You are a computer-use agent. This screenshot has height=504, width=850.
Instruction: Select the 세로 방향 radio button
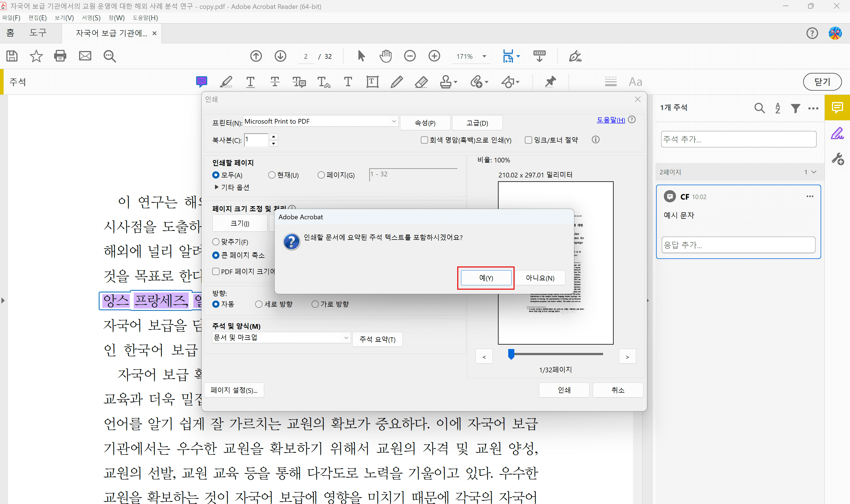pos(259,304)
